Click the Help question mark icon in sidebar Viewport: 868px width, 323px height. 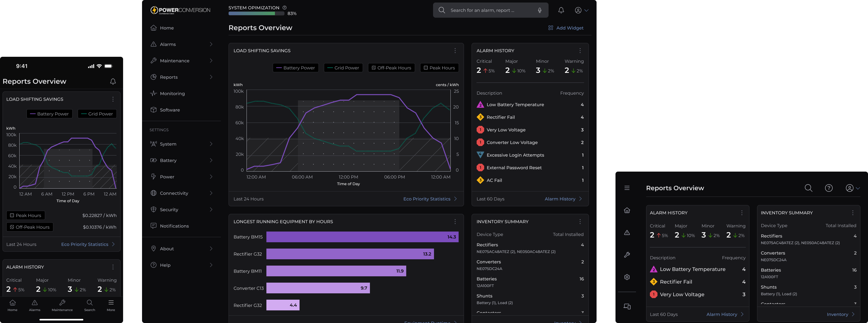tap(153, 265)
